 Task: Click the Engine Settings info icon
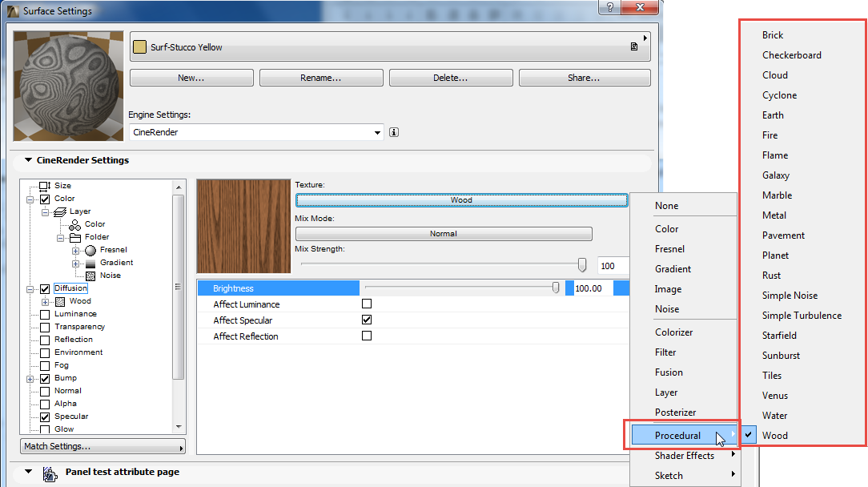(394, 132)
